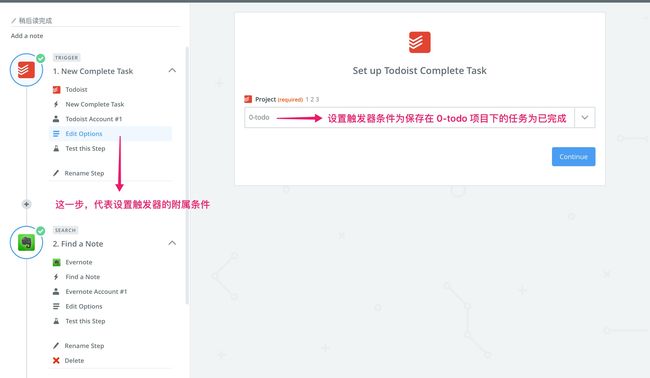Click the Evernote step circle icon
Image resolution: width=650 pixels, height=378 pixels.
26,242
